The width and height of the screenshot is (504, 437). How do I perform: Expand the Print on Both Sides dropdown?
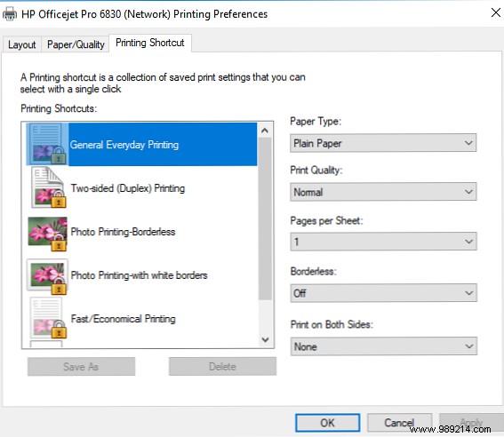point(384,346)
